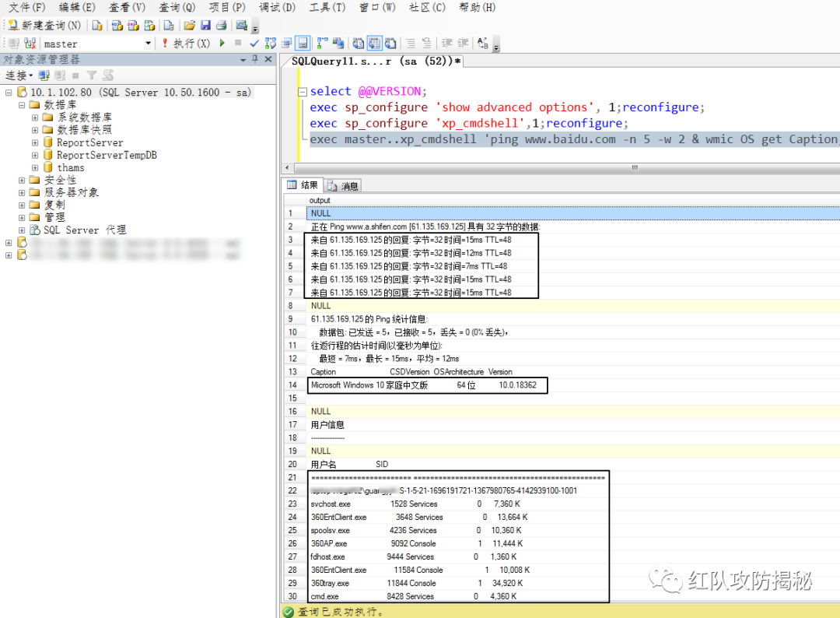Expand the thams database node

(x=35, y=168)
